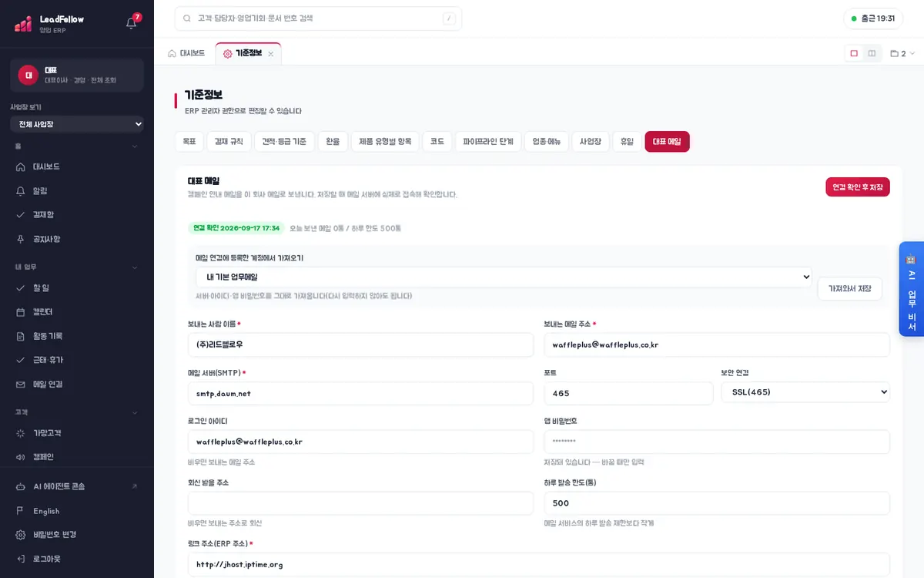The width and height of the screenshot is (924, 578).
Task: Click the 앱 비밀번호 field
Action: pos(717,442)
